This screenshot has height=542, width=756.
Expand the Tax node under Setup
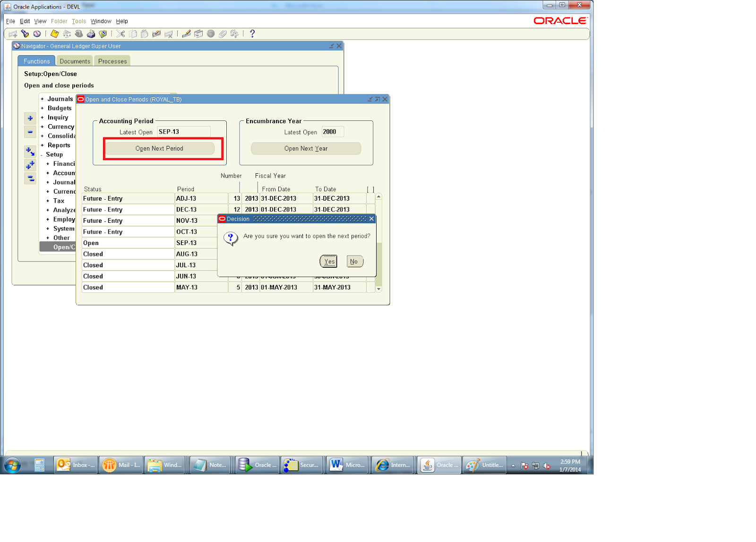[x=48, y=201]
